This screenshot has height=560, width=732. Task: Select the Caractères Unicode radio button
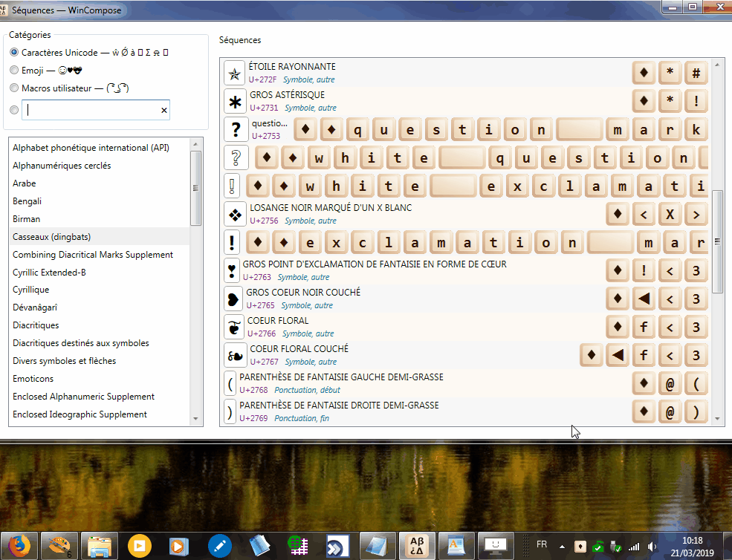14,52
